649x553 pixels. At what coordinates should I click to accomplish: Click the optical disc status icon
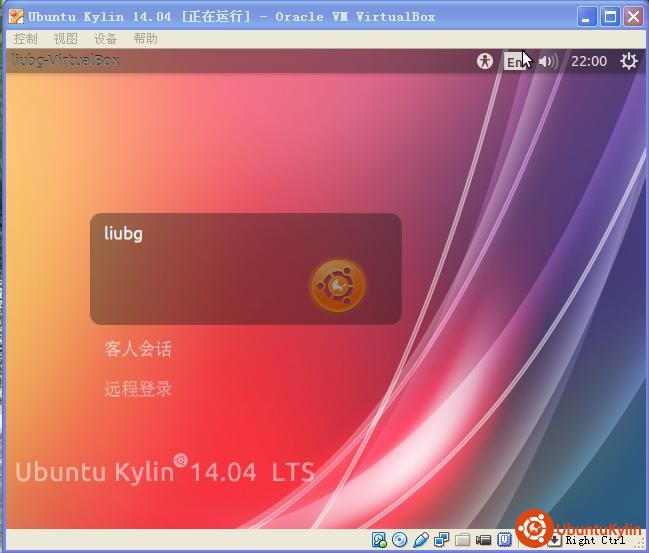point(400,541)
